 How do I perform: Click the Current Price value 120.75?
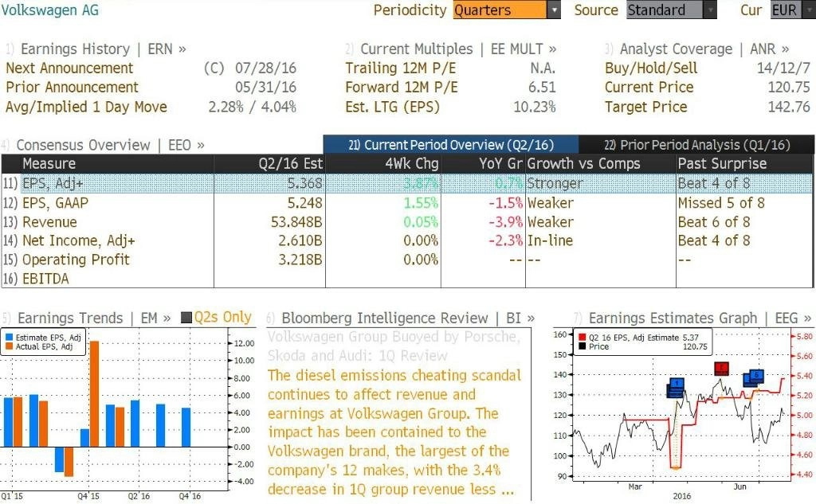pyautogui.click(x=789, y=88)
